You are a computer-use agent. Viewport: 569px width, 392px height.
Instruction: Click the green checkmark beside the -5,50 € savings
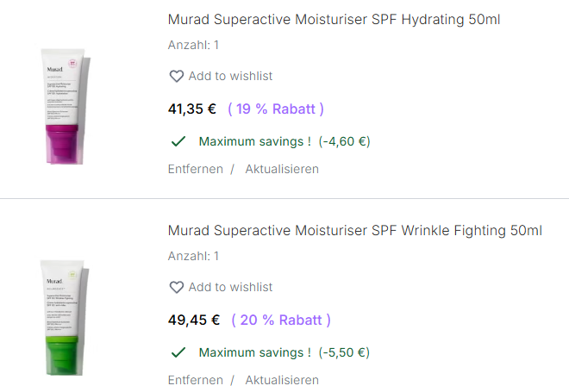[x=178, y=352]
